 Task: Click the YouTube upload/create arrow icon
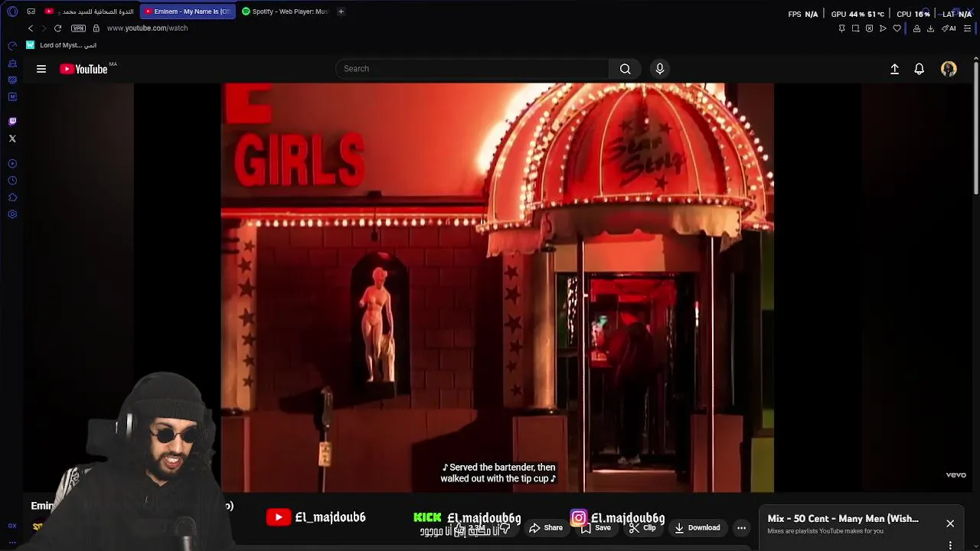[x=894, y=69]
